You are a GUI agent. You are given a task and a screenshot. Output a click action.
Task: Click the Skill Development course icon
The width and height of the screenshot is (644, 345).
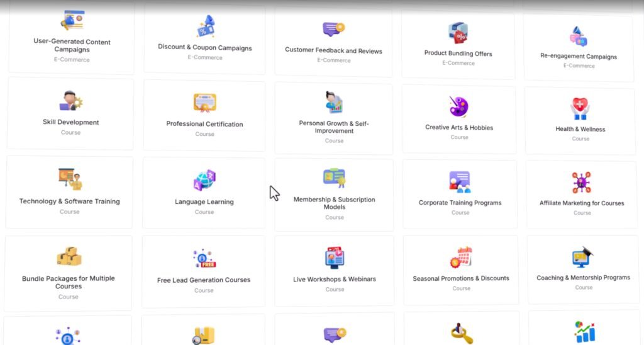pos(70,101)
